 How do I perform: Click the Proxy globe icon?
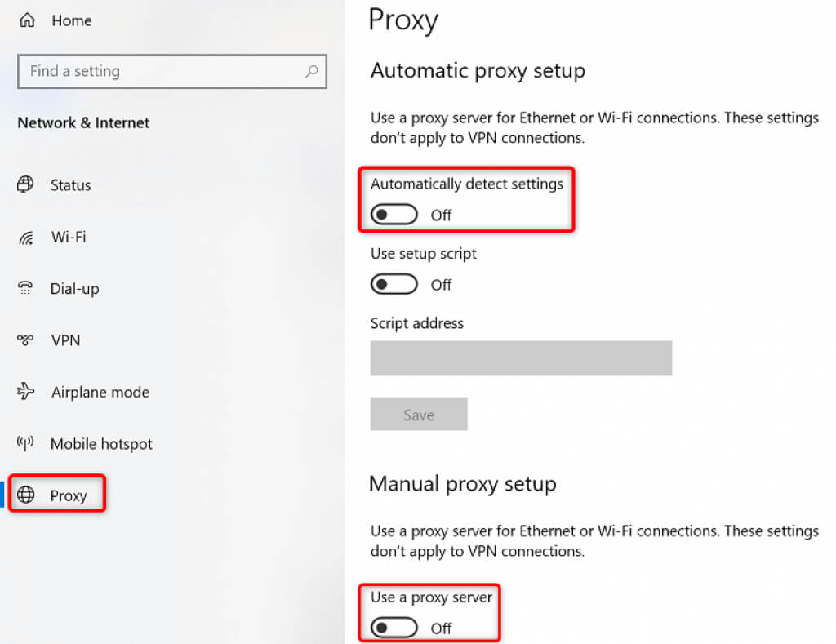pyautogui.click(x=26, y=495)
